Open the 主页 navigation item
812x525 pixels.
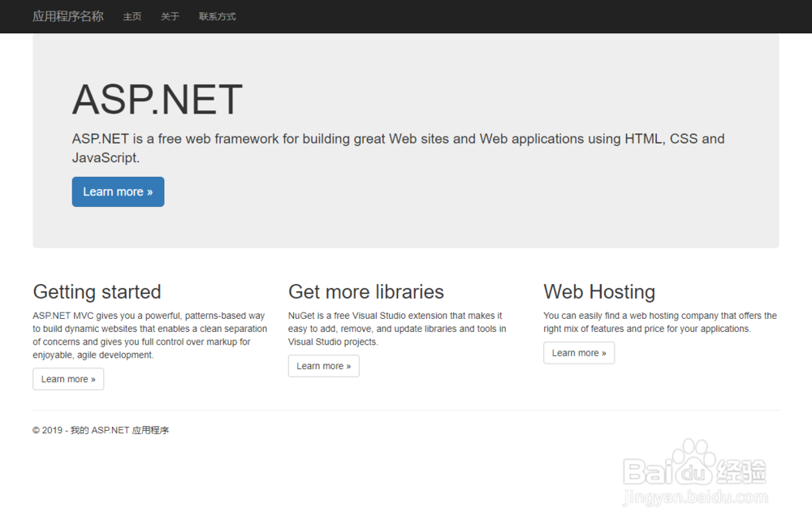point(132,16)
